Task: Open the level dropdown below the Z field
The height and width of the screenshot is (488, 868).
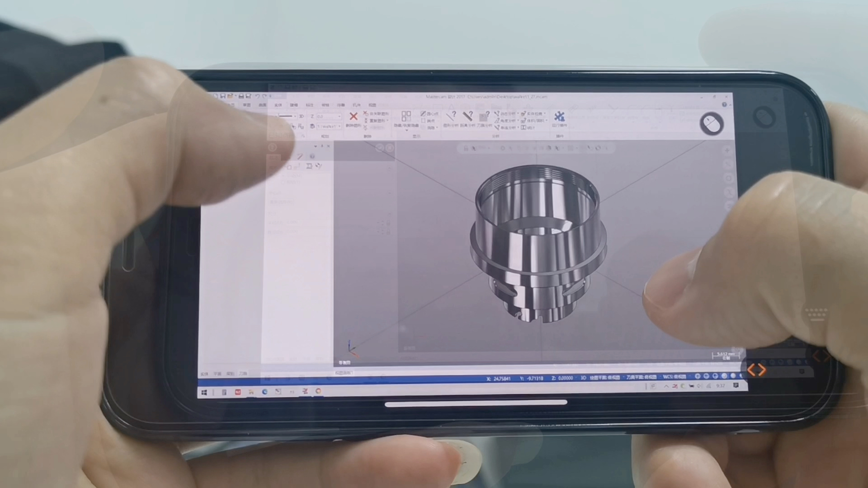Action: pyautogui.click(x=340, y=127)
